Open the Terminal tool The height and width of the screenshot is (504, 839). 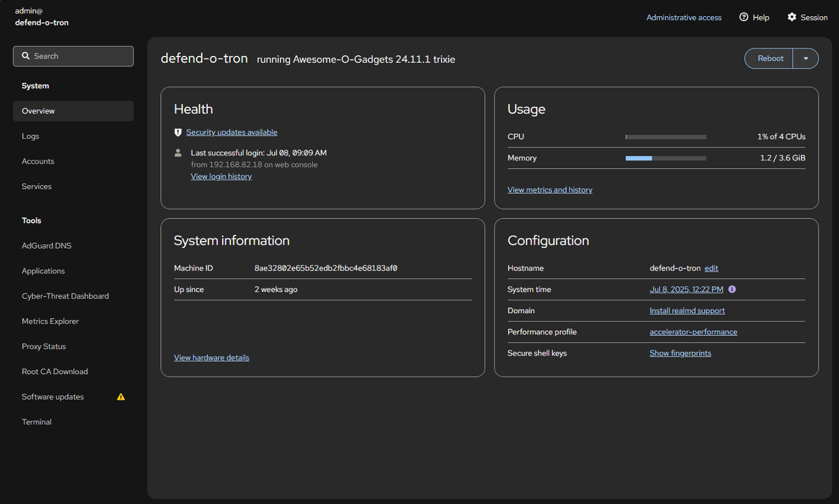click(x=36, y=421)
